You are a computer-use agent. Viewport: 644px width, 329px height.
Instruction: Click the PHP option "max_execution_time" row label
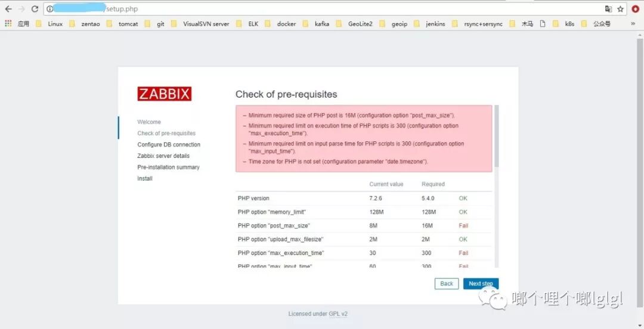(280, 253)
